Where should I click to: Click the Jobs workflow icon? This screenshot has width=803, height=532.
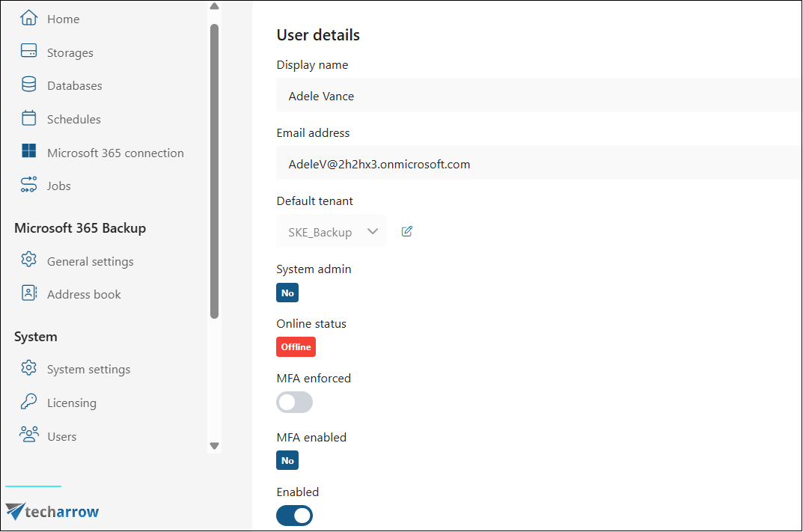(x=28, y=184)
